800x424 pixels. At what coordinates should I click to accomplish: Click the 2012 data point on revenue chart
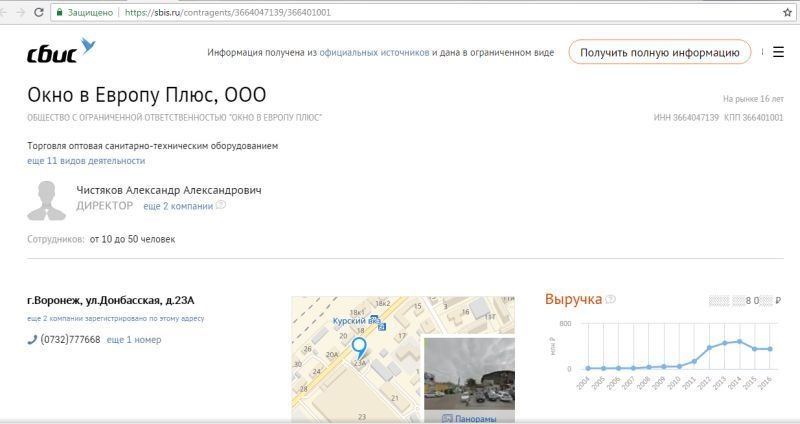pyautogui.click(x=709, y=348)
